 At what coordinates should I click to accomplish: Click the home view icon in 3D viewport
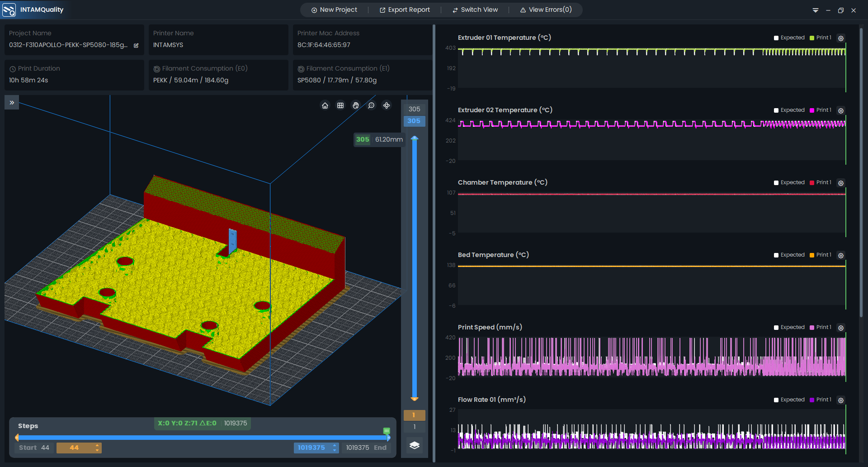click(x=325, y=105)
